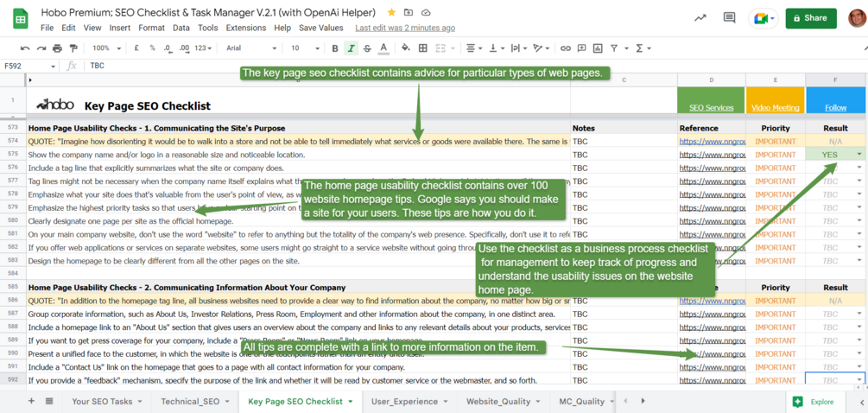Open vertical align dropdown
This screenshot has height=413, width=868.
[x=496, y=48]
